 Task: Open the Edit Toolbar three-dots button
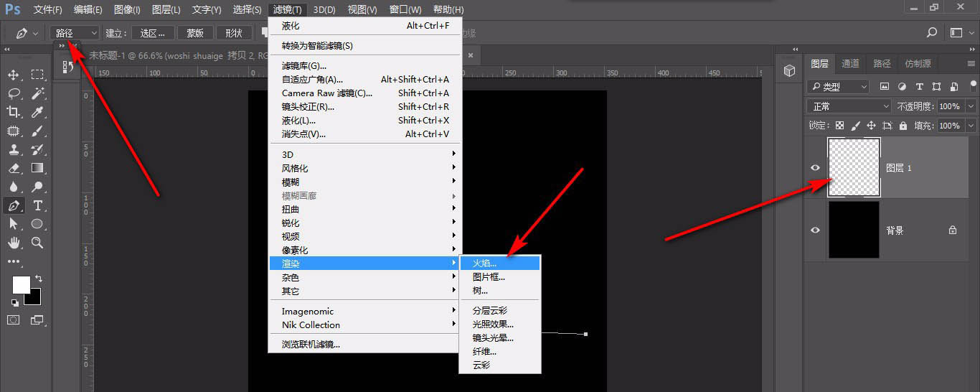(x=13, y=261)
